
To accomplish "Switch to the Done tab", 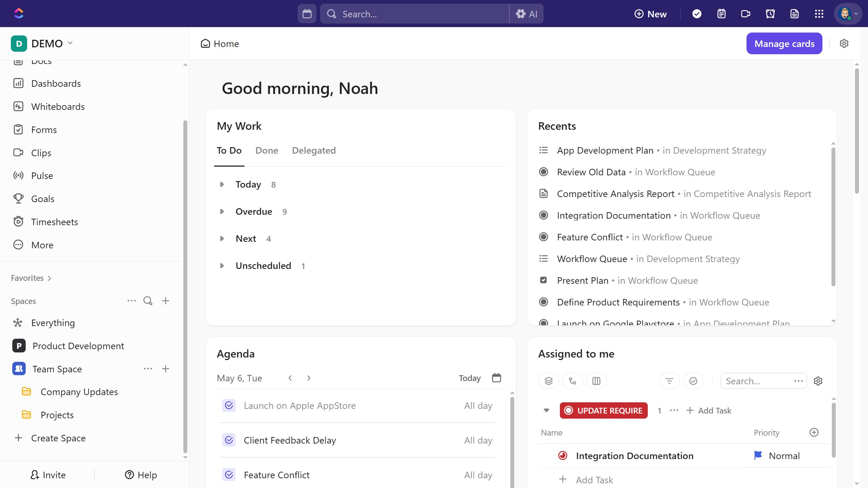I will point(267,150).
